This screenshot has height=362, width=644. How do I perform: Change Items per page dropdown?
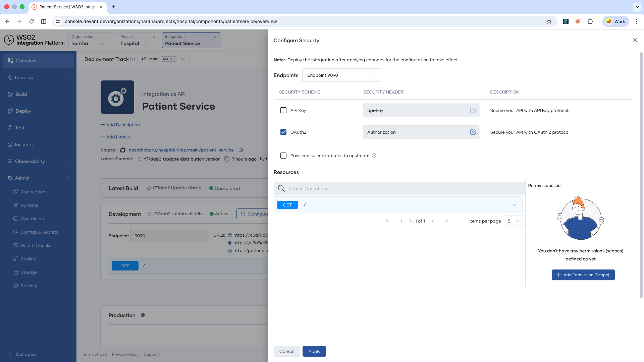pyautogui.click(x=514, y=221)
